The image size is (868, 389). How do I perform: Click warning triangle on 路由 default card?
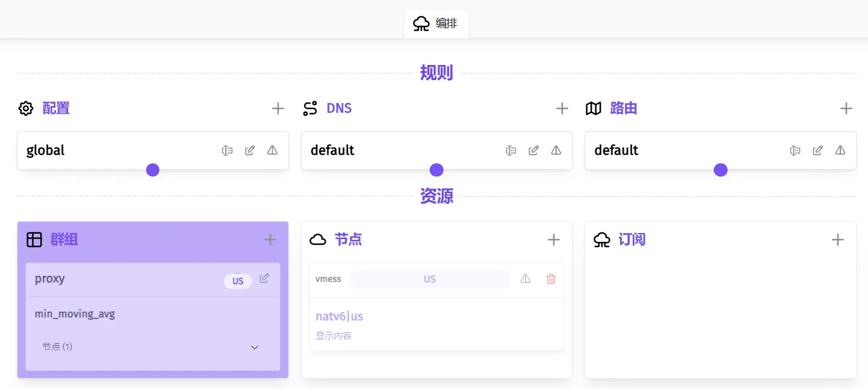click(840, 151)
